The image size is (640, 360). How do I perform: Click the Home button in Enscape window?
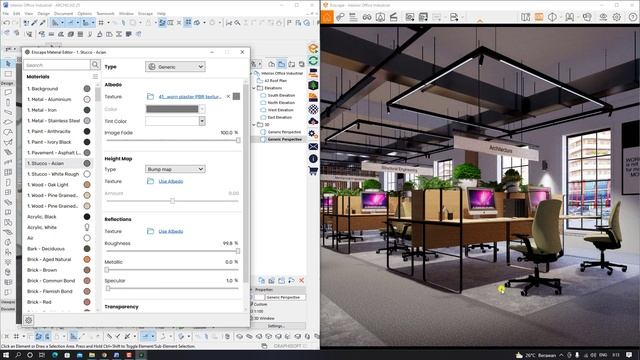tap(327, 17)
